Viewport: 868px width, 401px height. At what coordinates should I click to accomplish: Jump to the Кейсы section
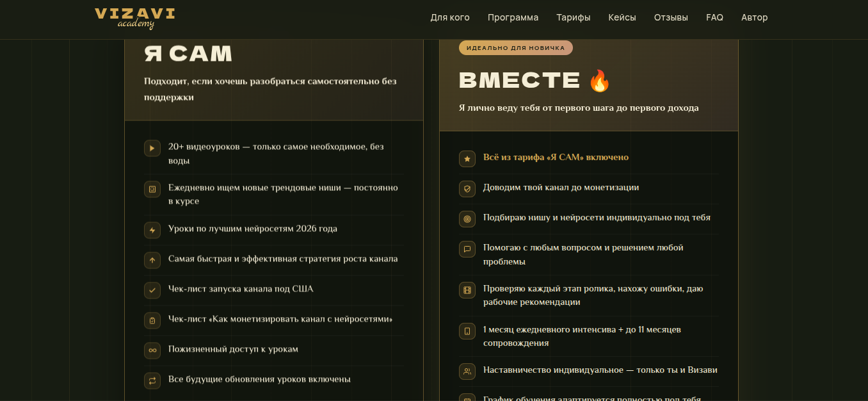pyautogui.click(x=622, y=17)
